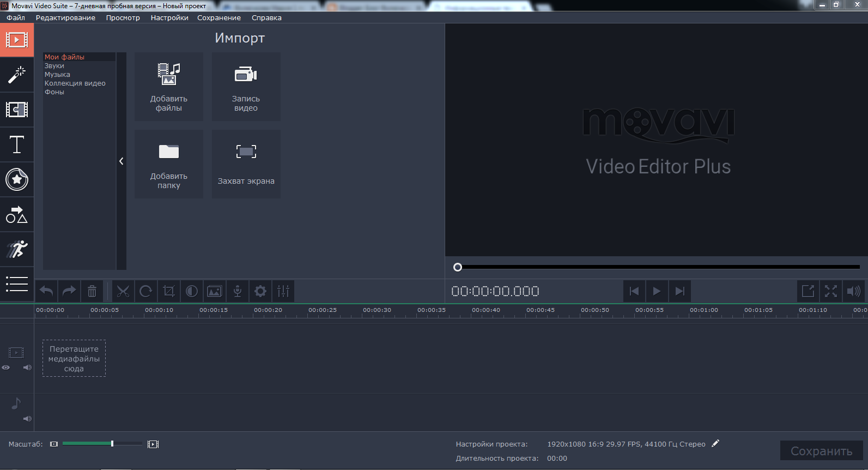868x470 pixels.
Task: Expand the More tools list icon
Action: [17, 284]
